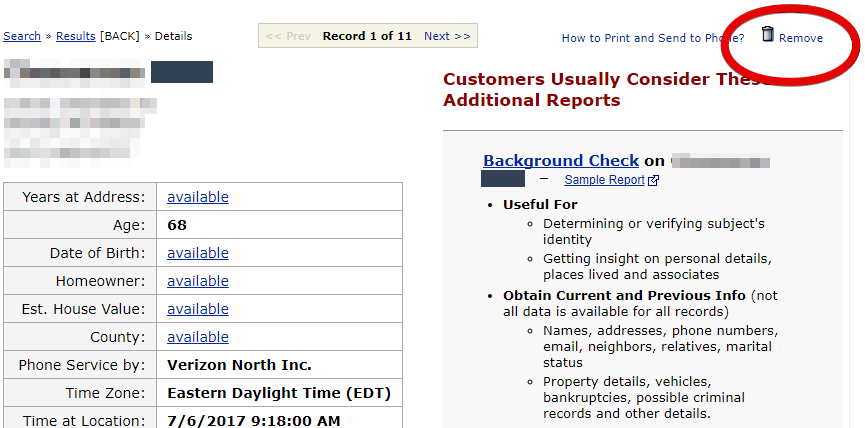Click available link for Date of Birth
865x428 pixels.
198,253
